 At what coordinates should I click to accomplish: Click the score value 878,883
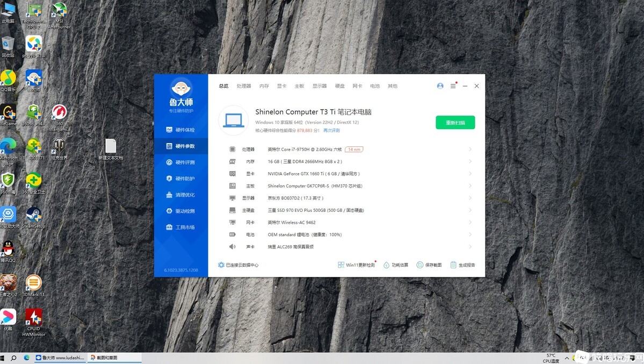click(x=305, y=130)
